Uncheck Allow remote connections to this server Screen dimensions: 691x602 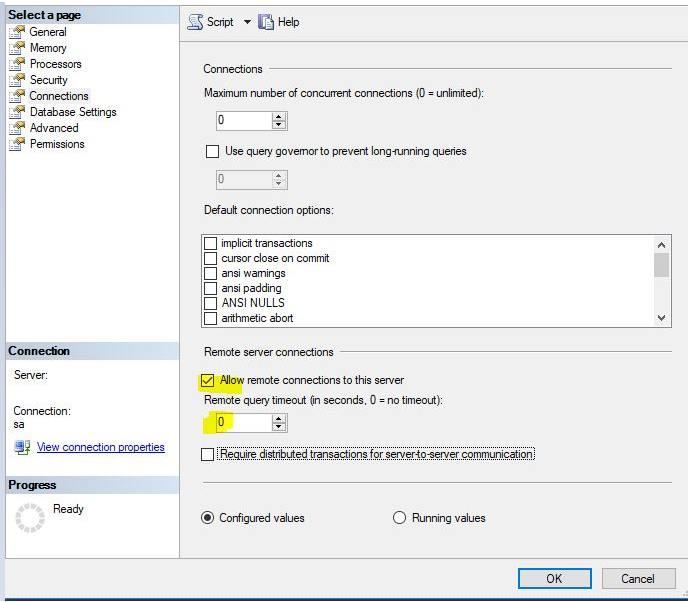pos(208,381)
